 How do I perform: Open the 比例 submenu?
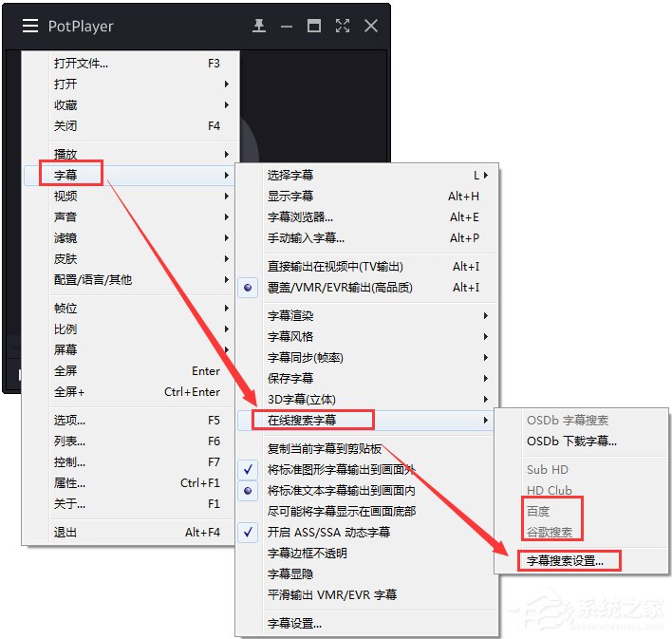coord(129,329)
